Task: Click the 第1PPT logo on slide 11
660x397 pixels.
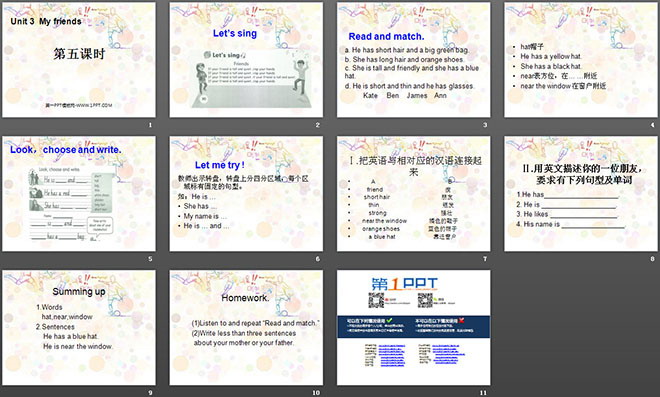Action: tap(405, 284)
